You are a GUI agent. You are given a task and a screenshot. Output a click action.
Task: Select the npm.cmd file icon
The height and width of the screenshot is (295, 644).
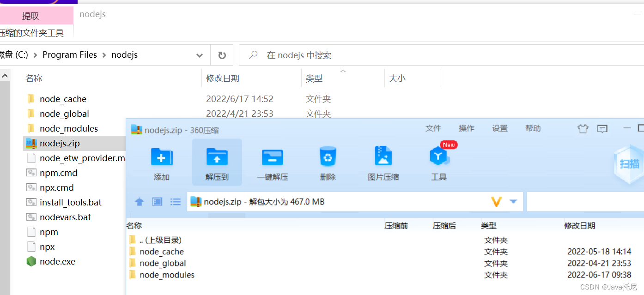tap(31, 173)
